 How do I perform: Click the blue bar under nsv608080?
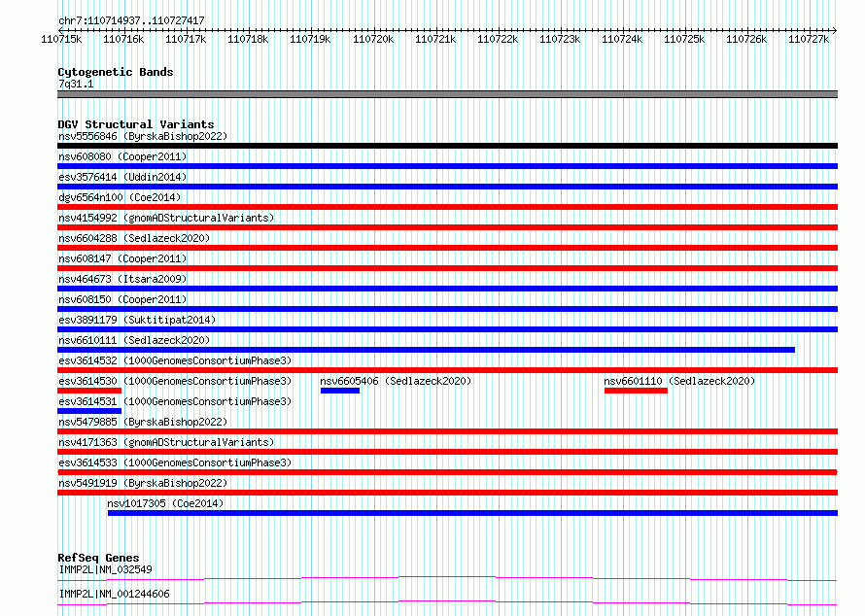[447, 166]
